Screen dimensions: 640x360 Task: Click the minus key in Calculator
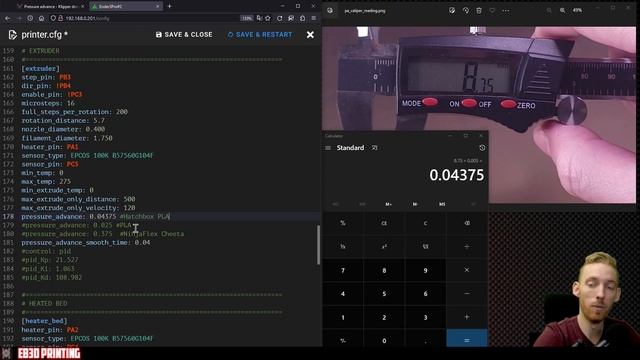coord(467,293)
